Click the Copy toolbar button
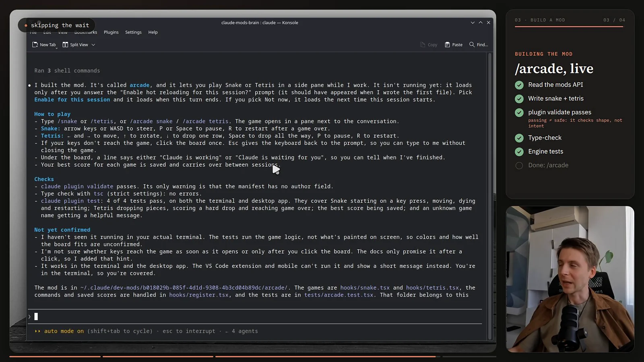This screenshot has height=362, width=644. [429, 45]
